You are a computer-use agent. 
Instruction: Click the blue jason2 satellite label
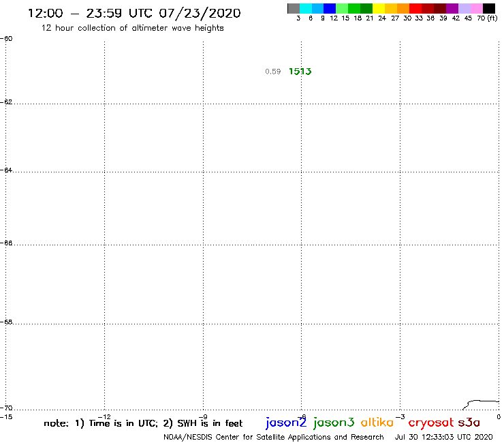tap(286, 423)
